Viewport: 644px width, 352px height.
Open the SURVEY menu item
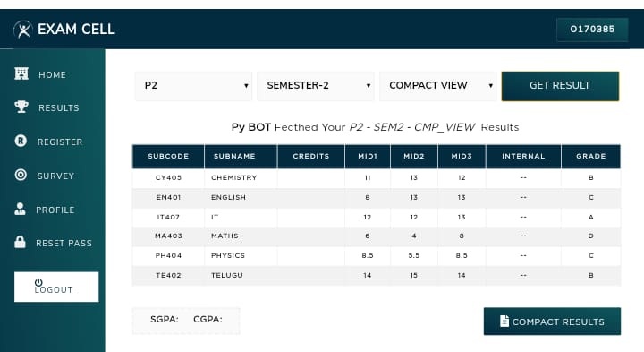[x=55, y=176]
